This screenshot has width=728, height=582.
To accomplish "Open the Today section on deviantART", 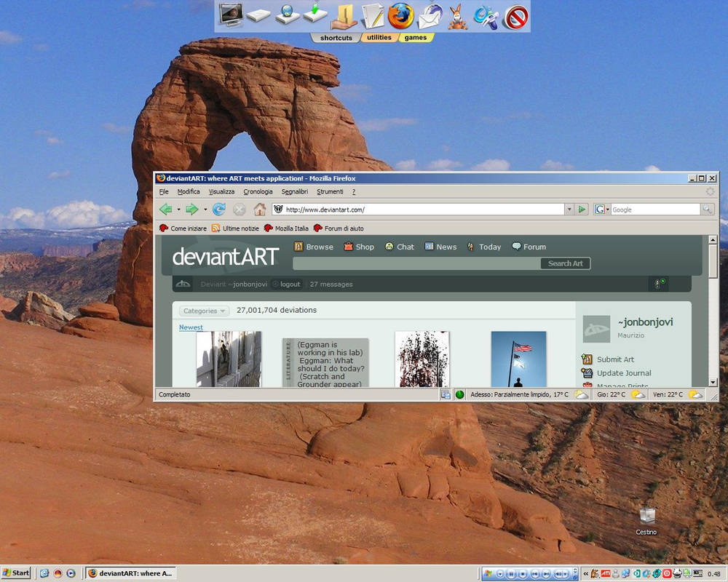I will (484, 247).
